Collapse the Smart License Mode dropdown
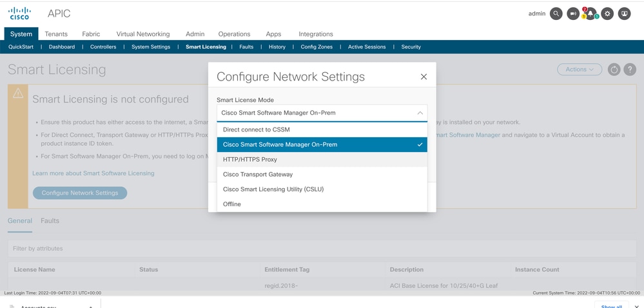This screenshot has width=644, height=308. coord(322,113)
